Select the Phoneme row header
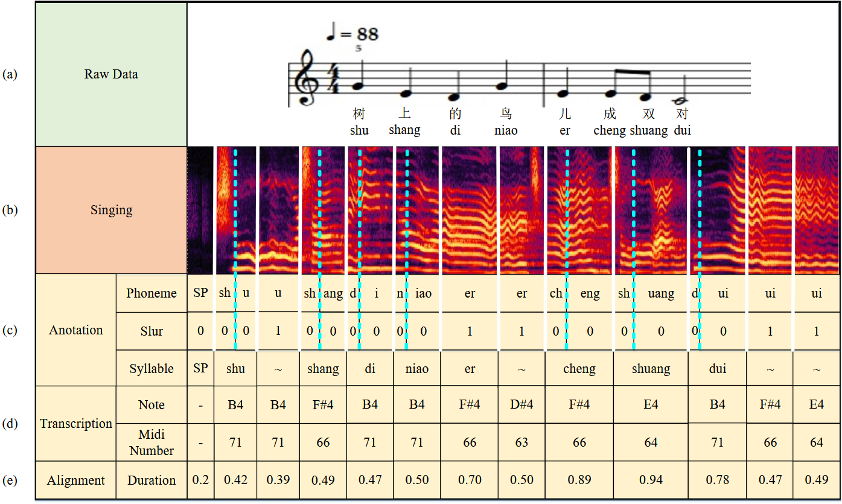 pos(151,293)
